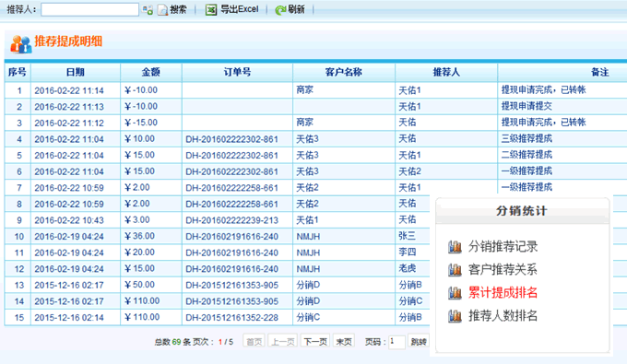
Task: Click customer 天佑1 in row 9
Action: pyautogui.click(x=307, y=220)
